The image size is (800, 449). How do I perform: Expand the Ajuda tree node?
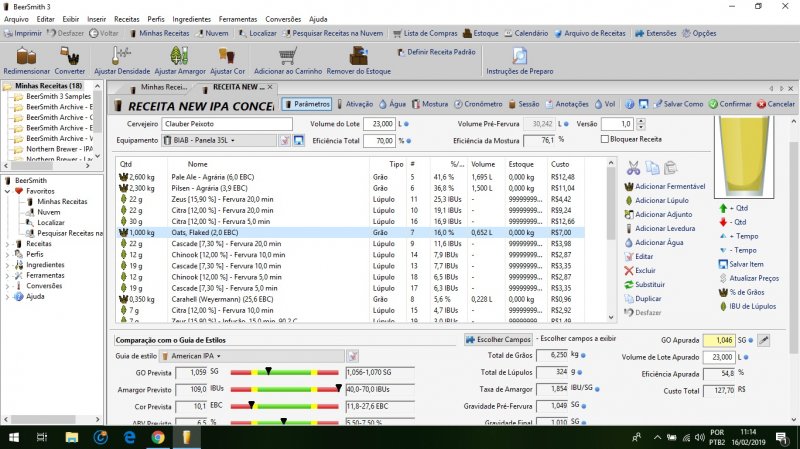(x=8, y=296)
